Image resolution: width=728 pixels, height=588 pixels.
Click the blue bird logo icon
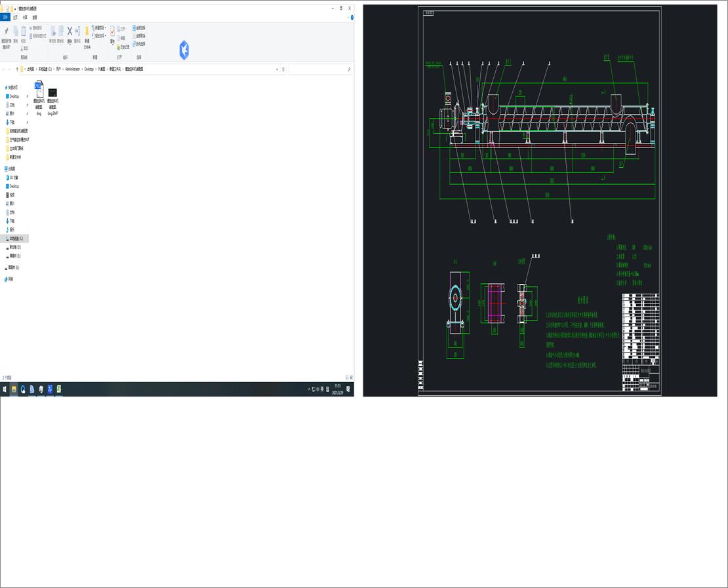(184, 50)
